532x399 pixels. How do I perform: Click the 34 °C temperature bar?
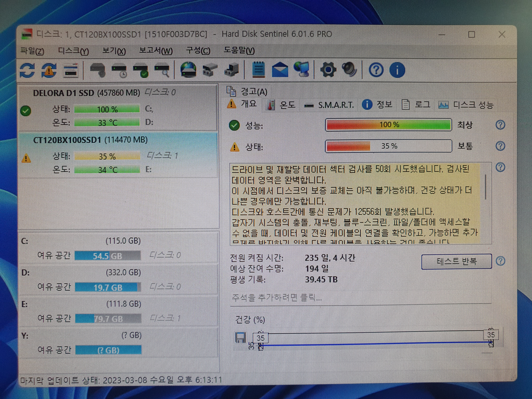click(x=107, y=170)
